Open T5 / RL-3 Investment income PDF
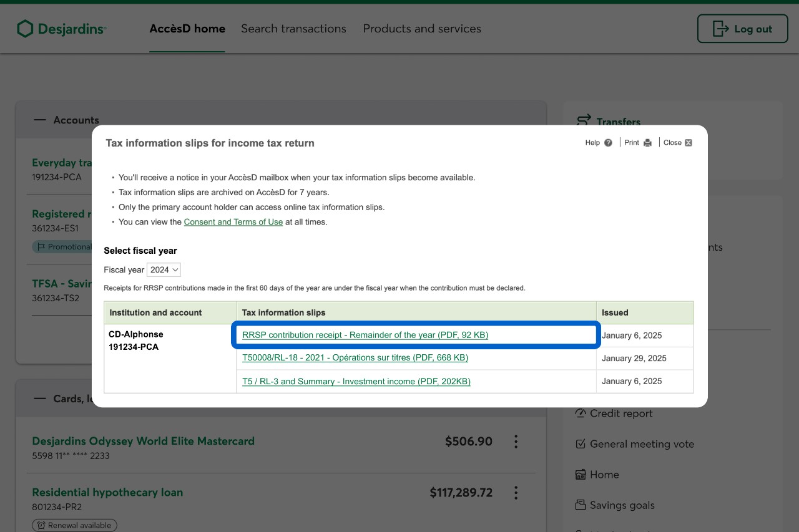The width and height of the screenshot is (799, 532). click(x=356, y=381)
